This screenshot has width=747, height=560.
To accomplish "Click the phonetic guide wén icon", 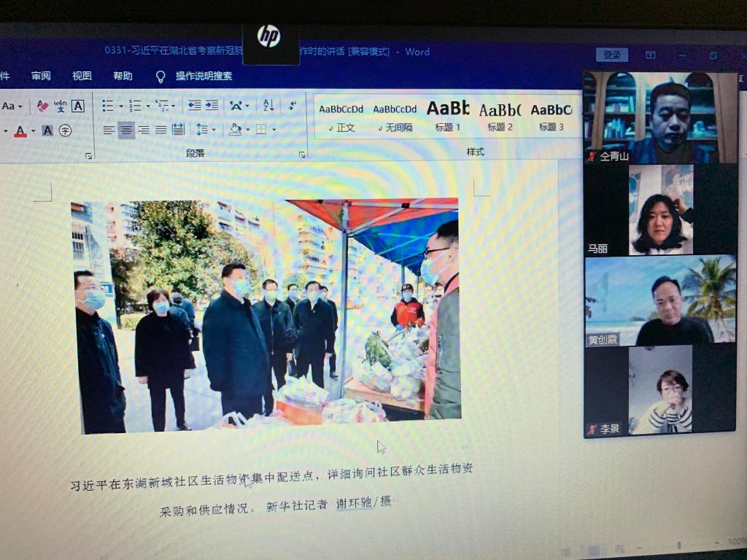I will 60,106.
